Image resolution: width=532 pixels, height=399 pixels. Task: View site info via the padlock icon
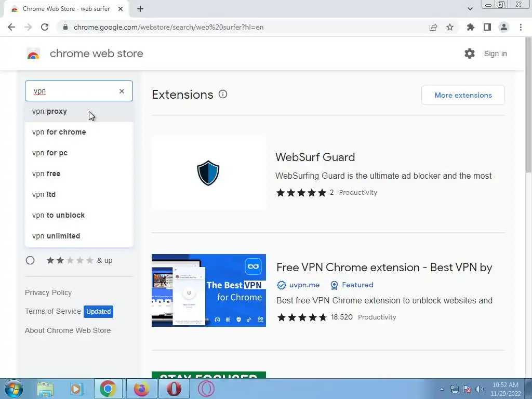click(65, 27)
